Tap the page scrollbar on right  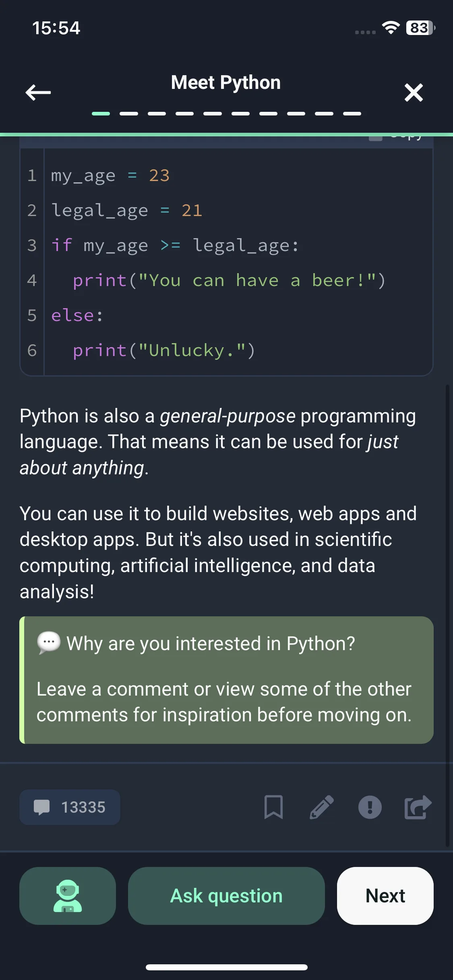[x=447, y=603]
